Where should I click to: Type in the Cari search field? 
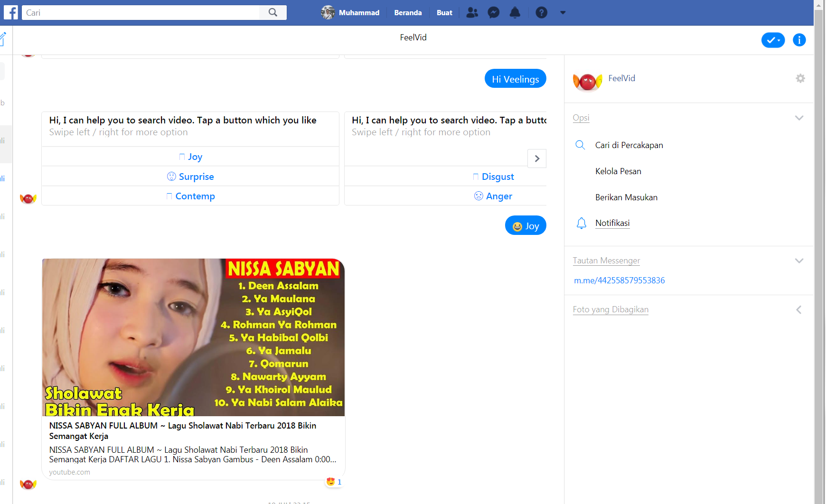[141, 12]
